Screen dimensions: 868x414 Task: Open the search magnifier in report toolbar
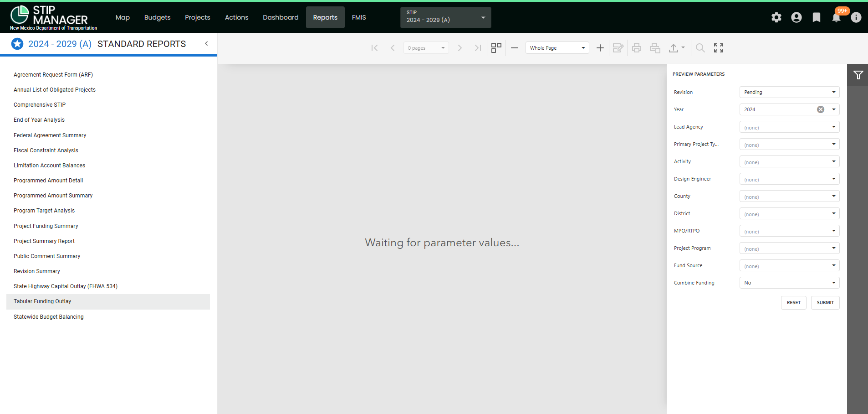700,48
